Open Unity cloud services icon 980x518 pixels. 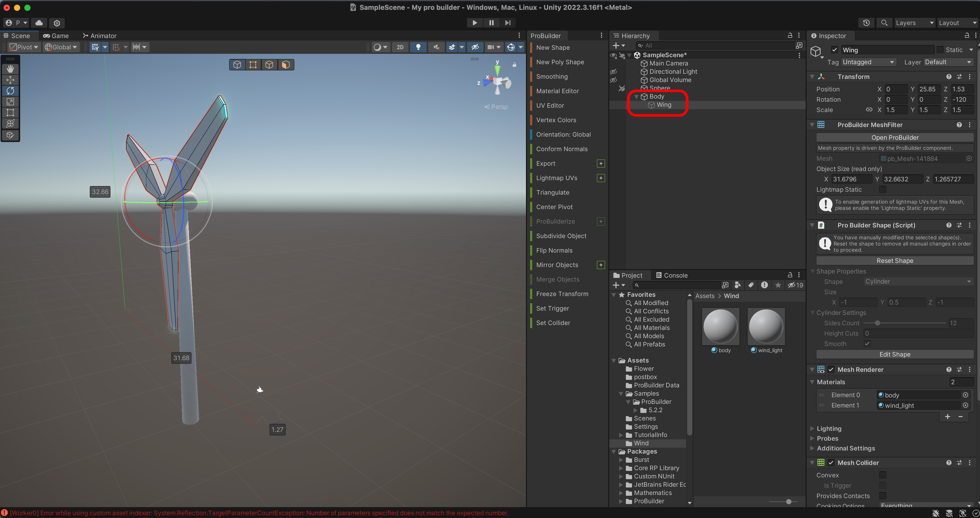[39, 23]
